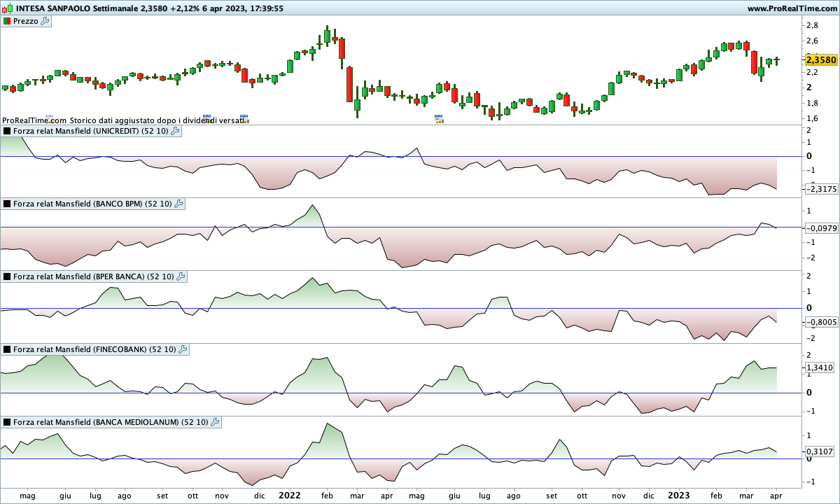Open BANCA MEDIOLANUM indicator wrench settings
The width and height of the screenshot is (840, 504).
click(215, 422)
